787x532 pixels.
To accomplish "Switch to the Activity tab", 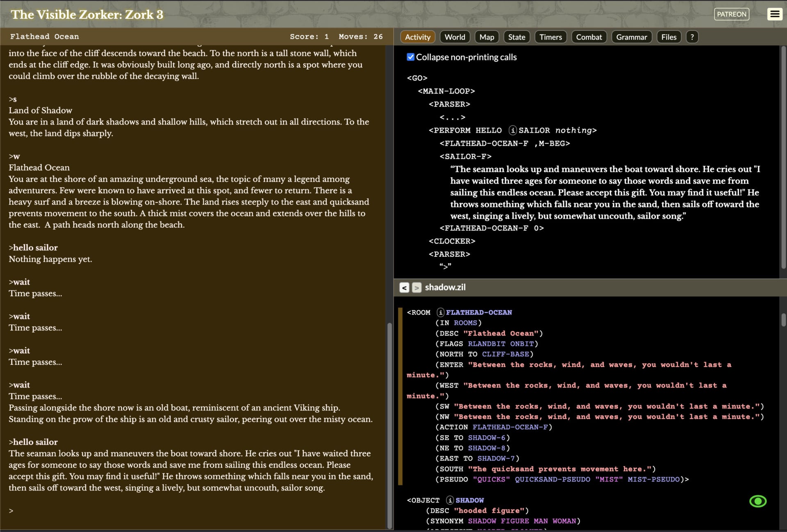I will [x=418, y=37].
